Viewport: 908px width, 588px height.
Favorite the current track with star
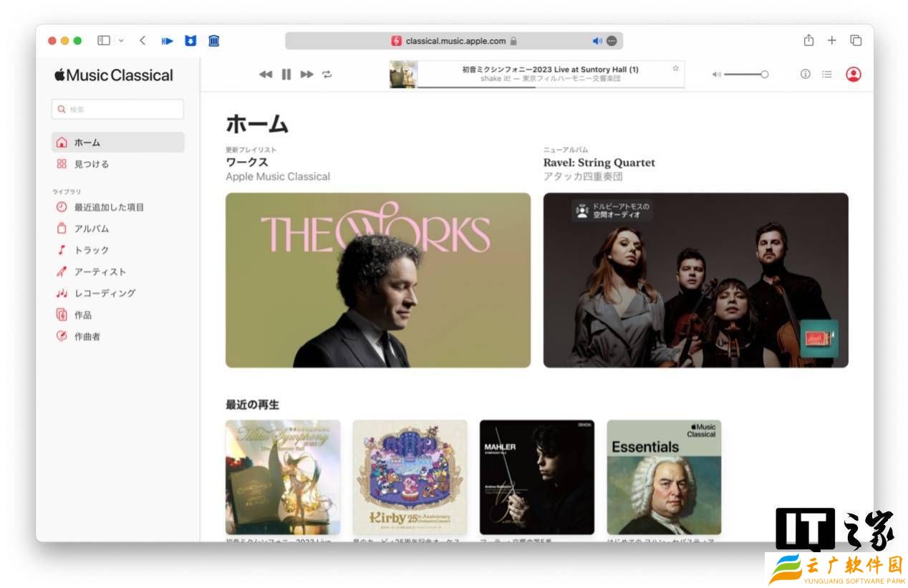[675, 69]
